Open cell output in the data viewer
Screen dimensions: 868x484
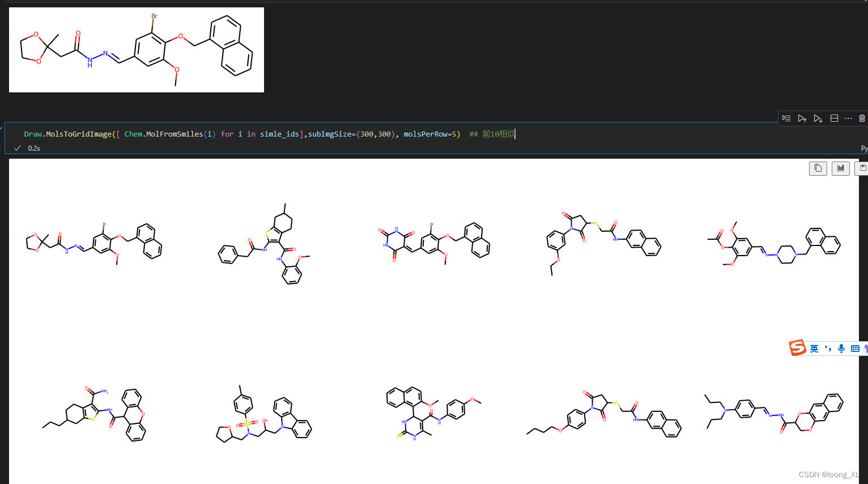tap(840, 168)
